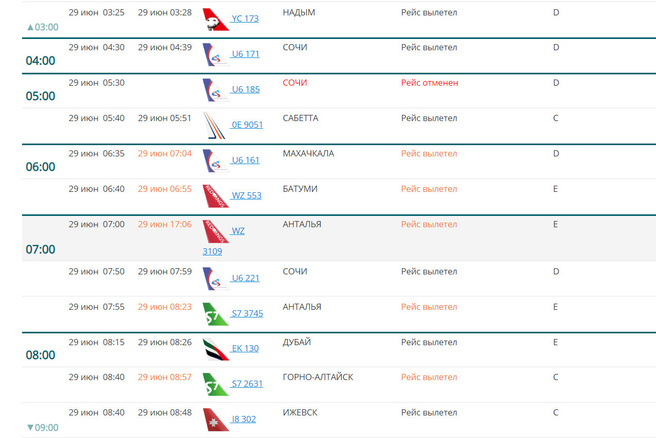Open flight S7 2631 link
Viewport: 656px width, 438px height.
point(247,383)
